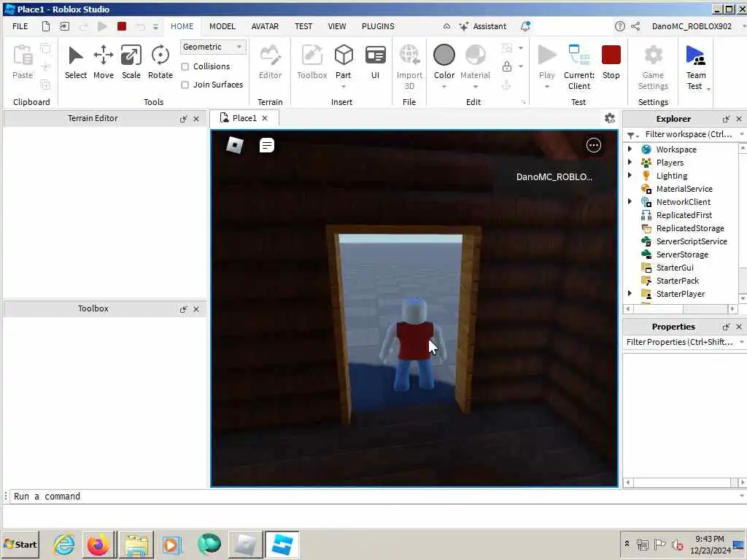Open the in-game chat icon

point(267,145)
